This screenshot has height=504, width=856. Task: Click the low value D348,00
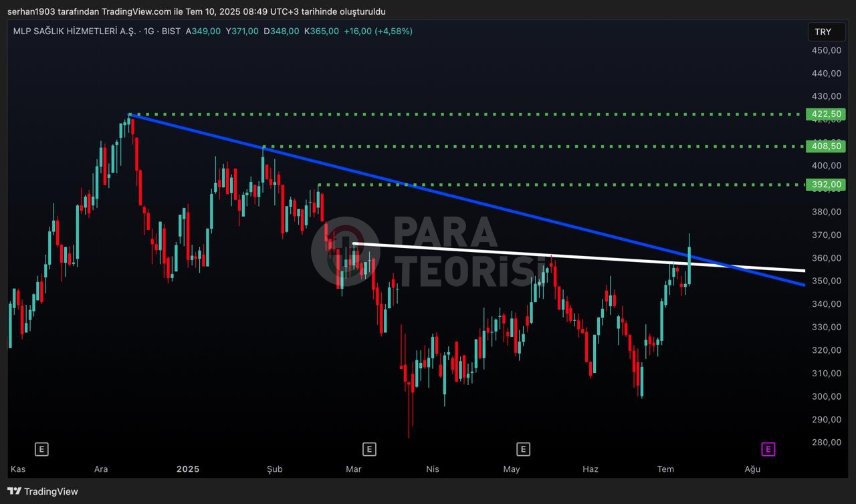[x=282, y=31]
